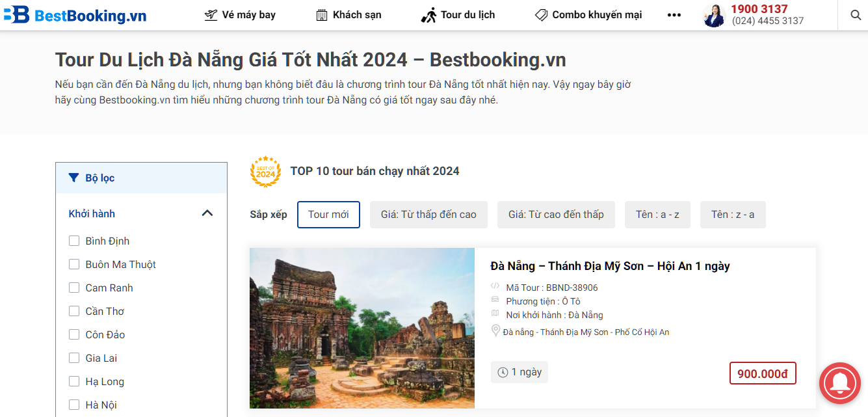Click the support agent avatar
Viewport: 868px width, 417px height.
[x=714, y=15]
